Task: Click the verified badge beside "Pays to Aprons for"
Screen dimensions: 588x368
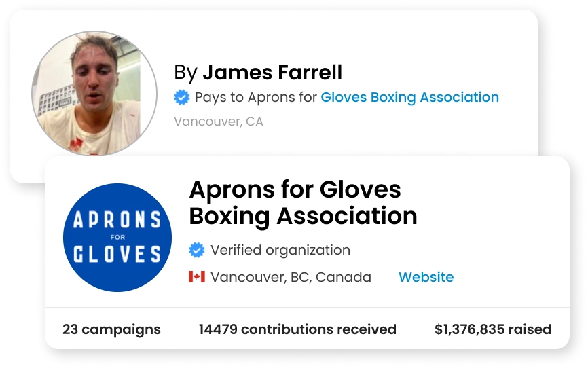Action: (181, 98)
